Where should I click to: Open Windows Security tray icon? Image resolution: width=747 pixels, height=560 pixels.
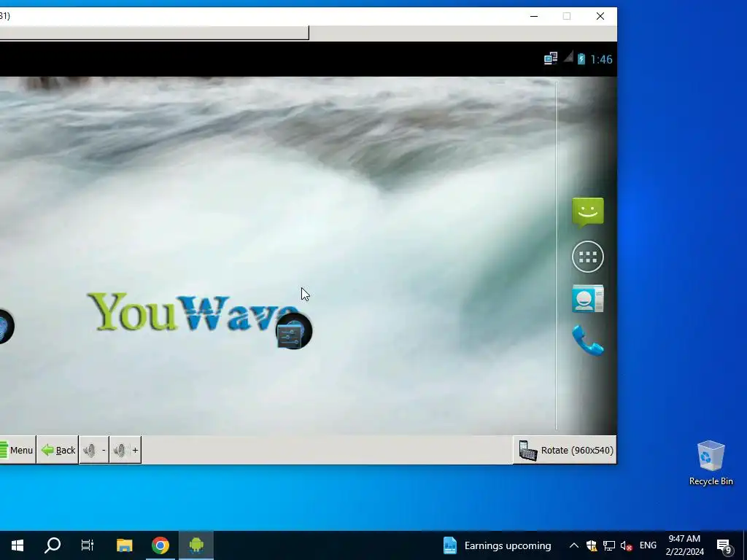592,545
